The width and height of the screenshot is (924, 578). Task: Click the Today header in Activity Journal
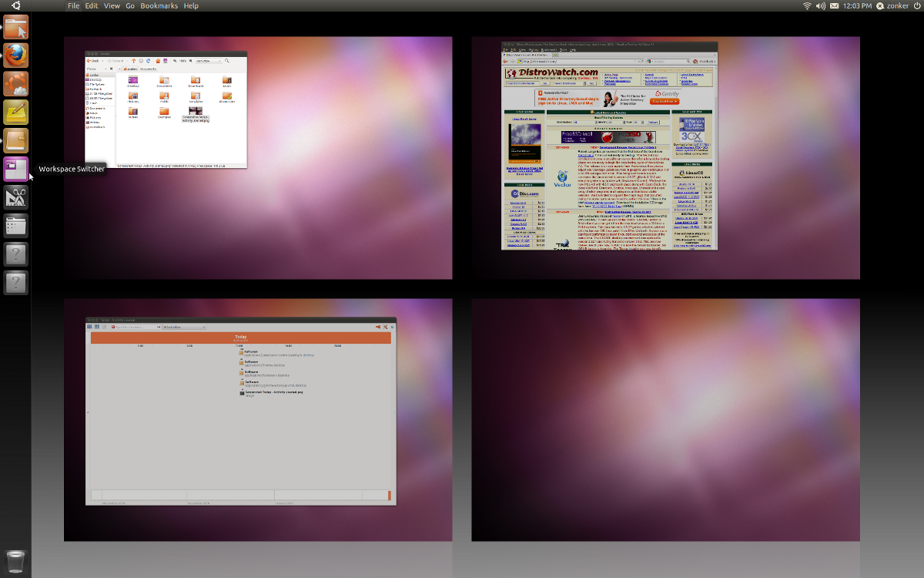(241, 337)
